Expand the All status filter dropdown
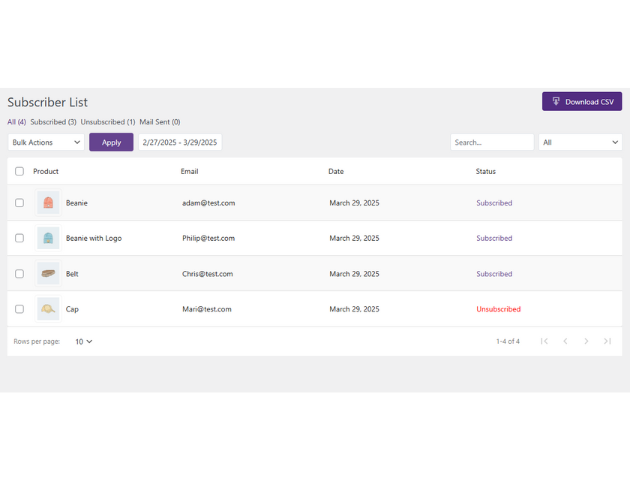This screenshot has height=480, width=634. 580,142
